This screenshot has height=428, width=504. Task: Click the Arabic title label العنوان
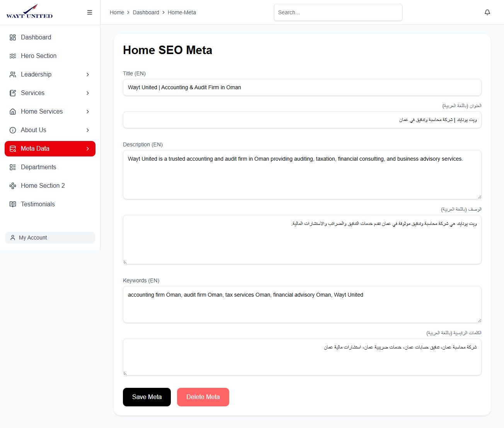[462, 106]
